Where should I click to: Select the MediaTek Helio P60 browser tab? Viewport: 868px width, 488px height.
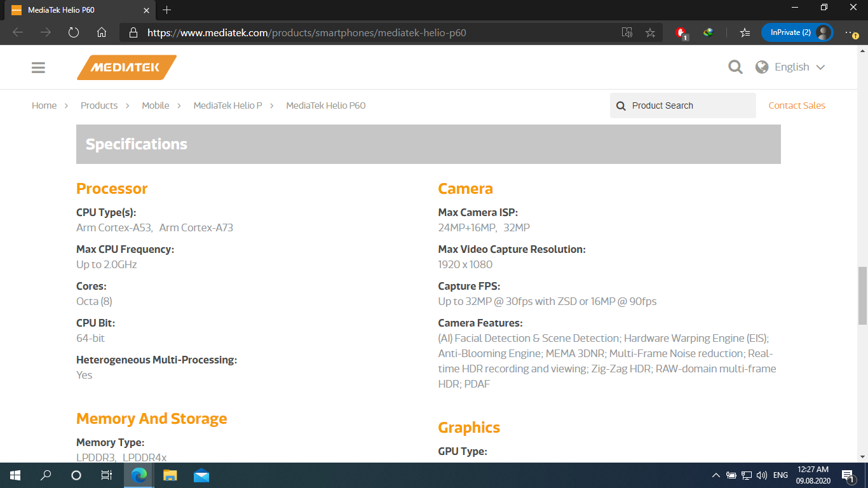click(75, 10)
